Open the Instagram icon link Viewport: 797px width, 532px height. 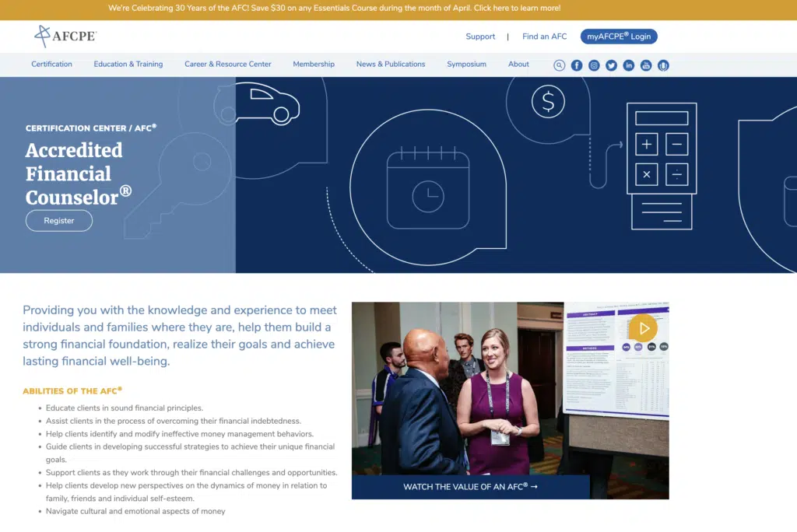(594, 65)
